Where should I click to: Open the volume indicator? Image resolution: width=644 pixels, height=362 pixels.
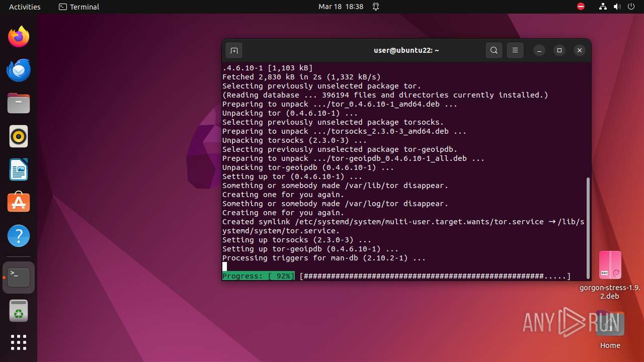pos(617,7)
